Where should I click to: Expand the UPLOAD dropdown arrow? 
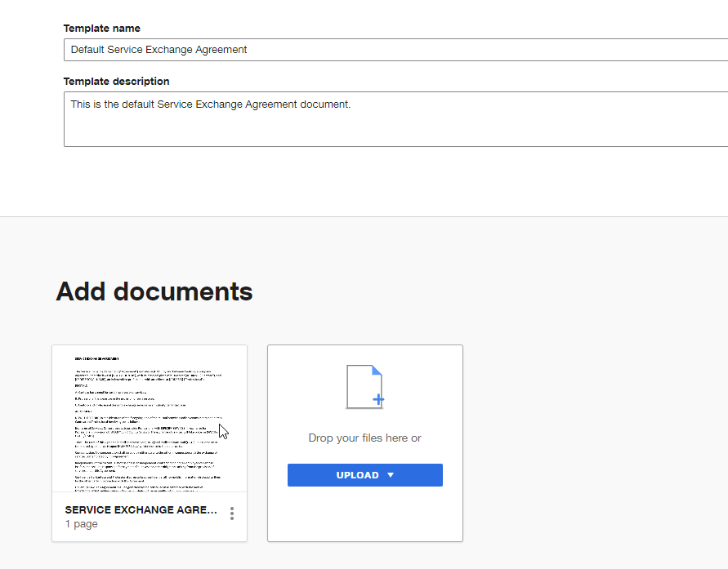tap(391, 475)
